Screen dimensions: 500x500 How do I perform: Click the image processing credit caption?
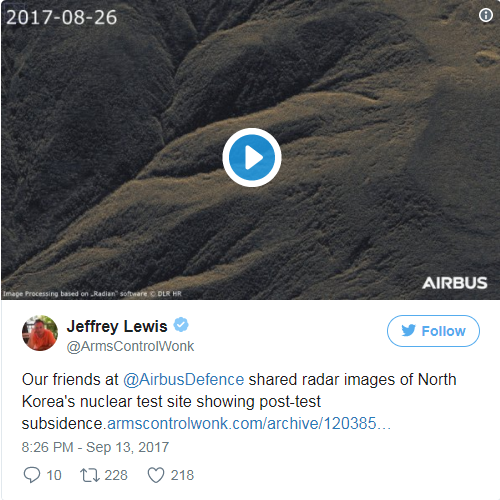[92, 294]
